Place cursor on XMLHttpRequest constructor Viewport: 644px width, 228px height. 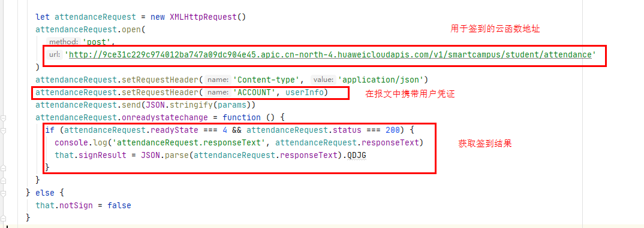[x=203, y=17]
